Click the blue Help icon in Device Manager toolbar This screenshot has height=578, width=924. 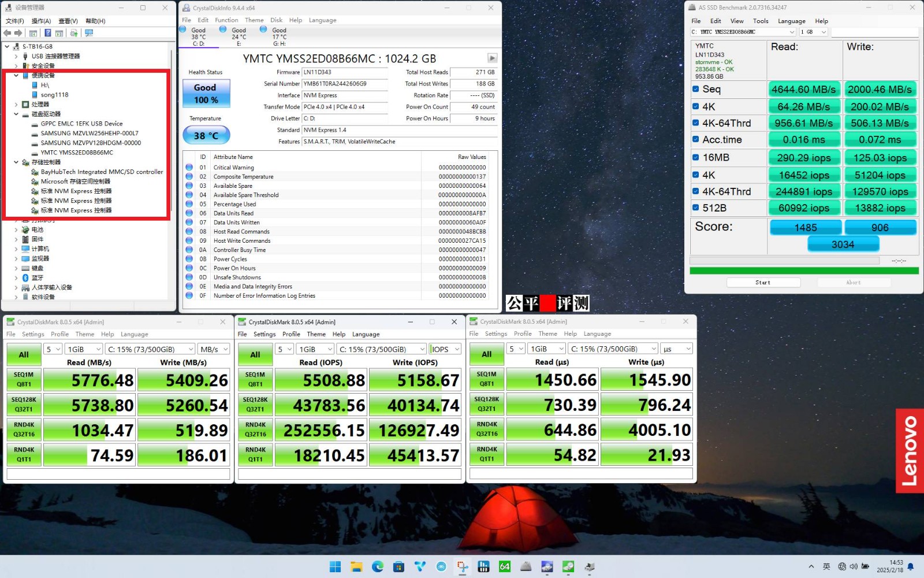click(x=48, y=33)
